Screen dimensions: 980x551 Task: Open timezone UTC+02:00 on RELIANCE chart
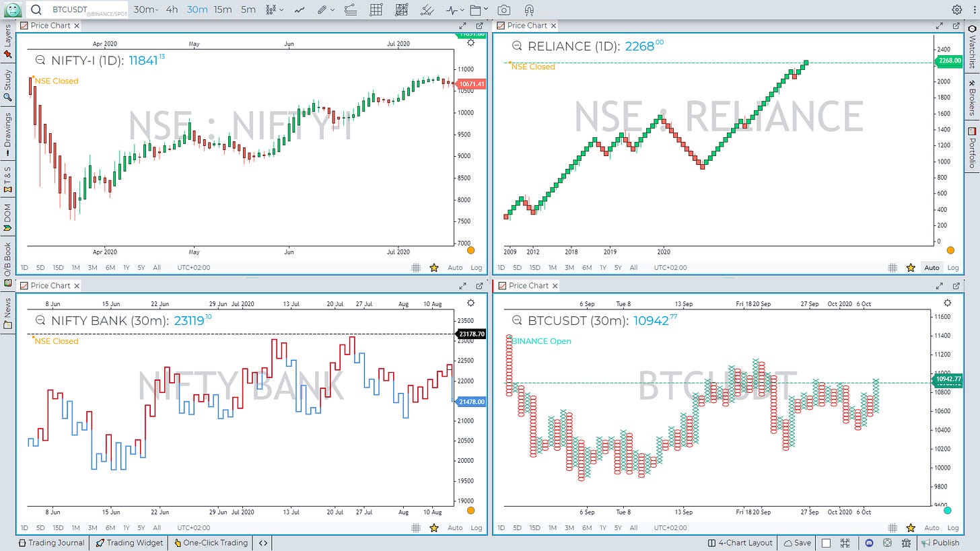(671, 268)
